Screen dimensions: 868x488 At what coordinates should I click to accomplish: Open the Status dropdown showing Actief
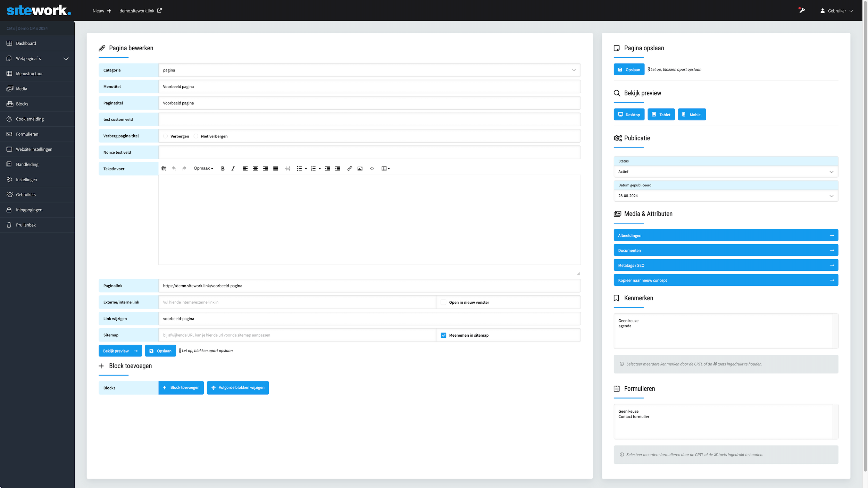(726, 172)
